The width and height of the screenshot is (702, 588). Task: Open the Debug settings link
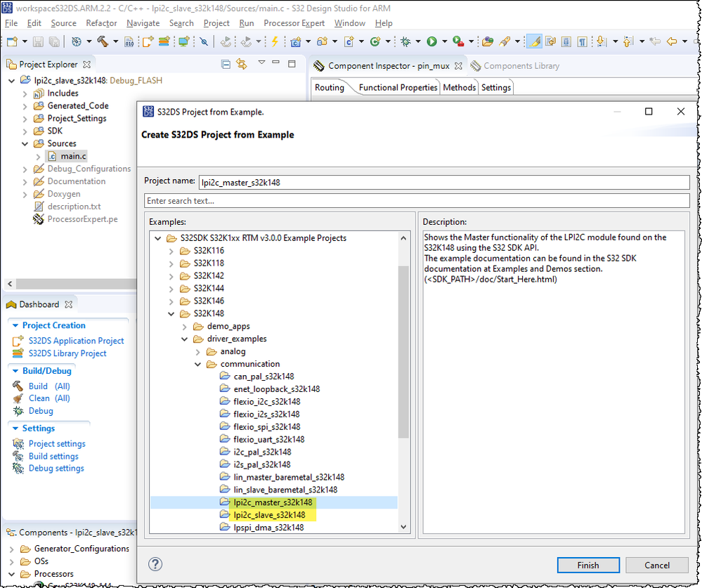pos(56,468)
